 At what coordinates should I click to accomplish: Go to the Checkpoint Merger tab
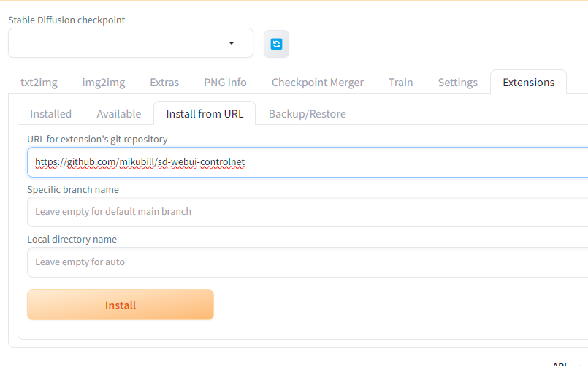(x=318, y=83)
